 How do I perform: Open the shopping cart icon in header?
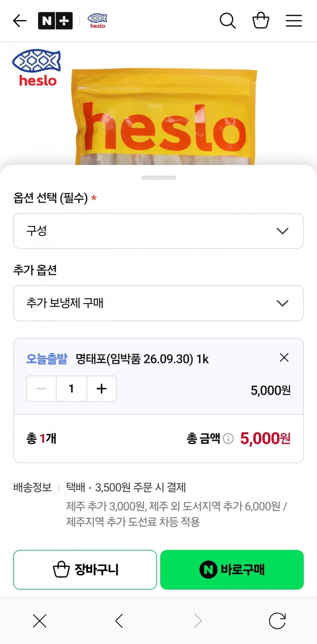point(261,21)
